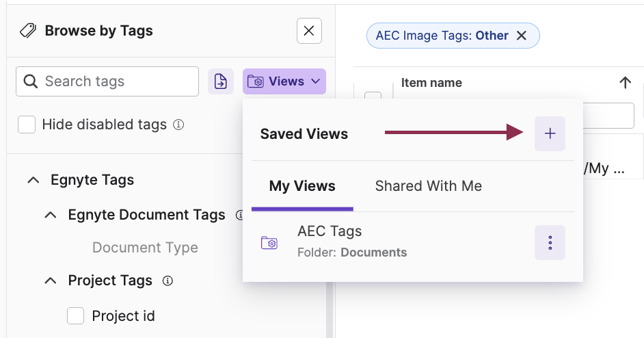
Task: Open the Views dropdown
Action: point(284,81)
